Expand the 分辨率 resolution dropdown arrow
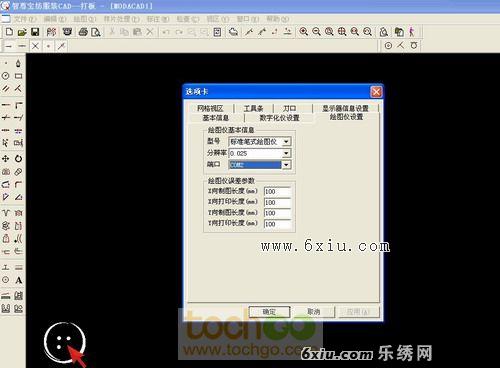This screenshot has height=368, width=500. pyautogui.click(x=286, y=153)
